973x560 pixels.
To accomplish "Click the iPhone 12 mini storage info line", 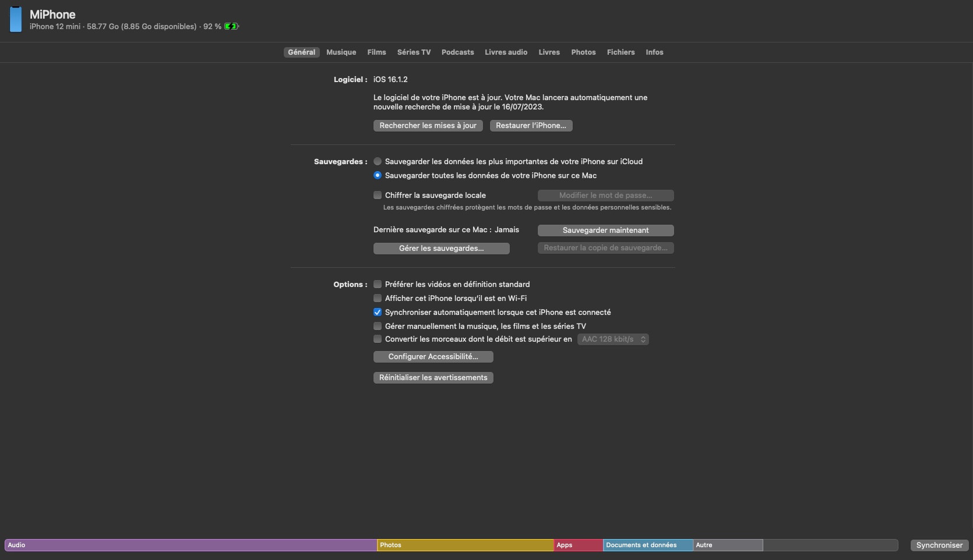I will 125,27.
